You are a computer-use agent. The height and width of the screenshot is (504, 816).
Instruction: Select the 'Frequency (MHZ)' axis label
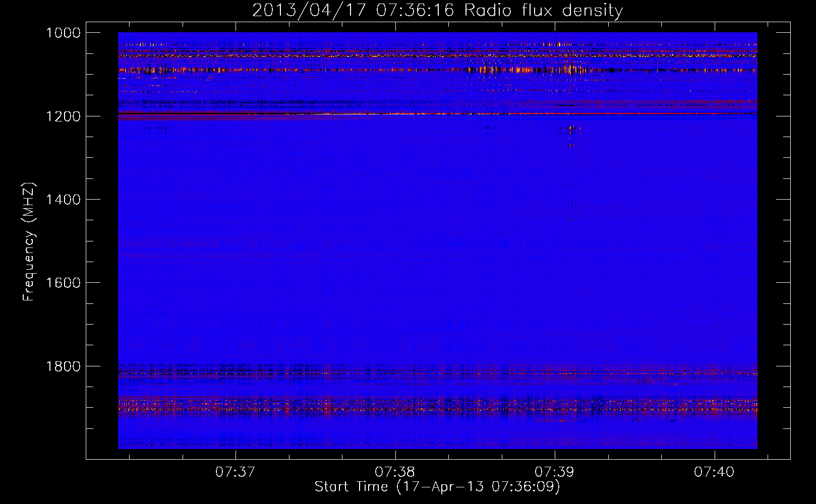point(29,242)
